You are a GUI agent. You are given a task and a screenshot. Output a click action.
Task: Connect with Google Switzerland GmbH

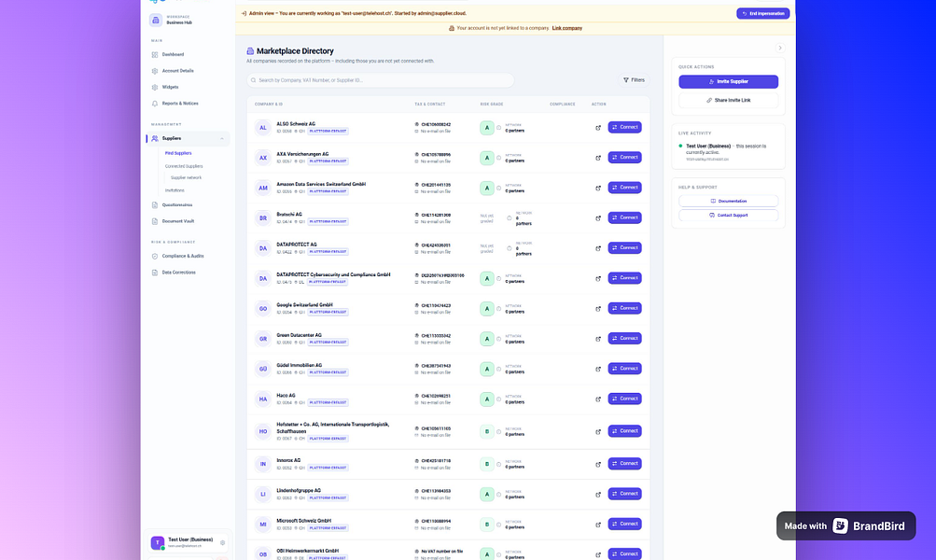click(x=624, y=308)
